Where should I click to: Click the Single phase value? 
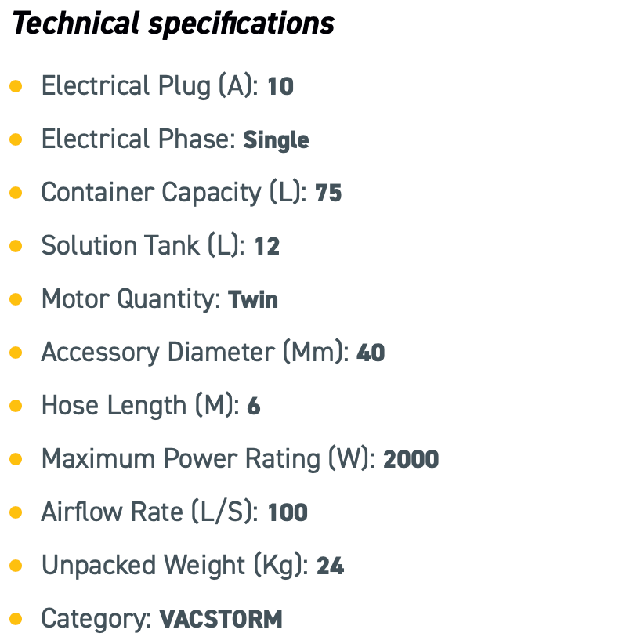pyautogui.click(x=276, y=141)
